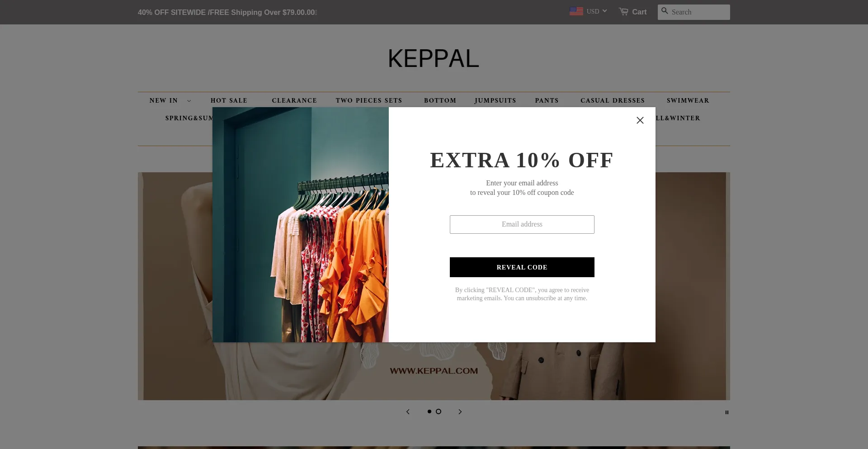Select the first slide dot
Viewport: 868px width, 449px height.
[429, 411]
